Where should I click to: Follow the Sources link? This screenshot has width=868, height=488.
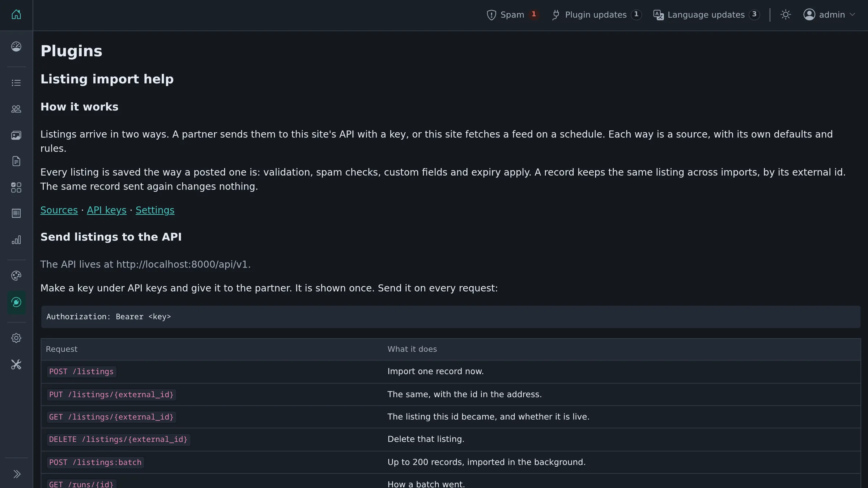59,210
